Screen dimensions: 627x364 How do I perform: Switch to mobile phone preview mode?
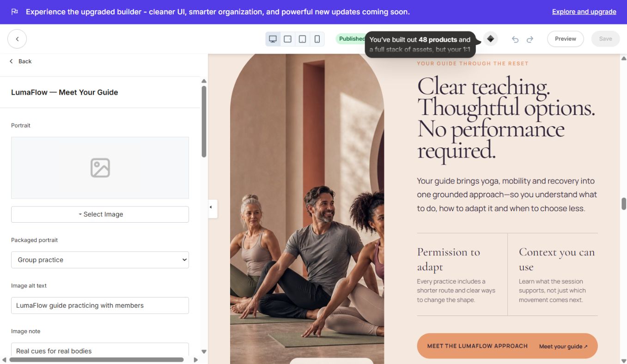[x=317, y=39]
